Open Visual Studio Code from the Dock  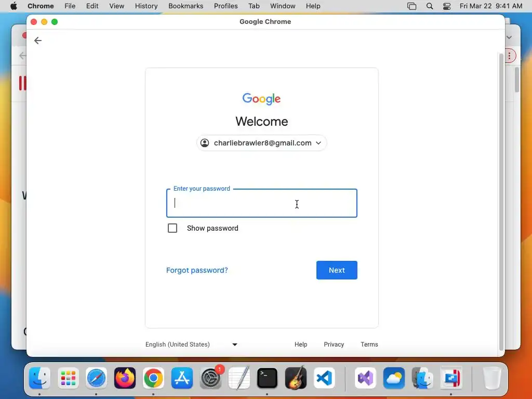click(324, 378)
